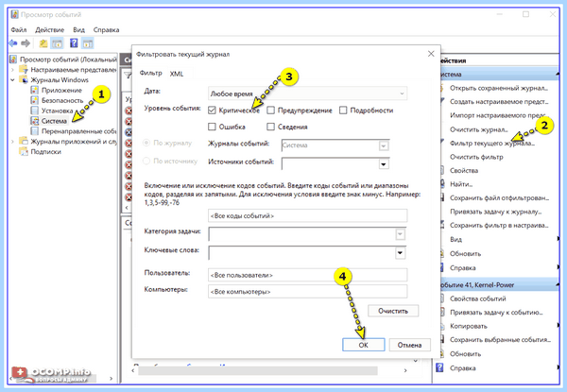Check the Сведения checkbox
This screenshot has height=392, width=567.
(270, 127)
